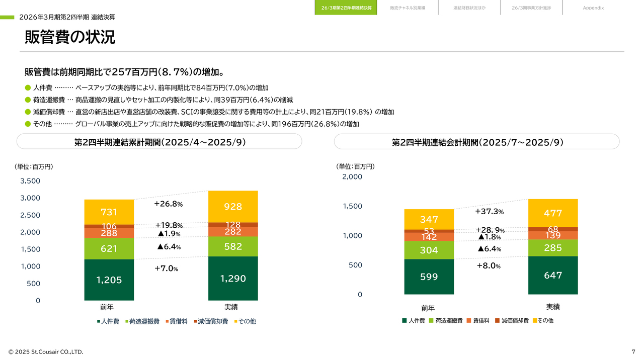Click the 285 light green bar segment
The height and width of the screenshot is (362, 644).
552,247
